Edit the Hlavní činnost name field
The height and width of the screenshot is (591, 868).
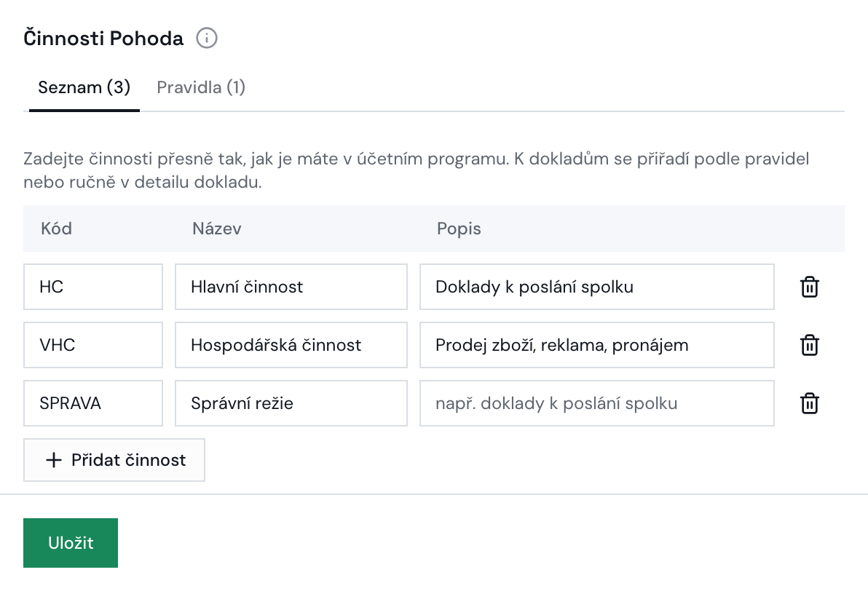tap(291, 287)
